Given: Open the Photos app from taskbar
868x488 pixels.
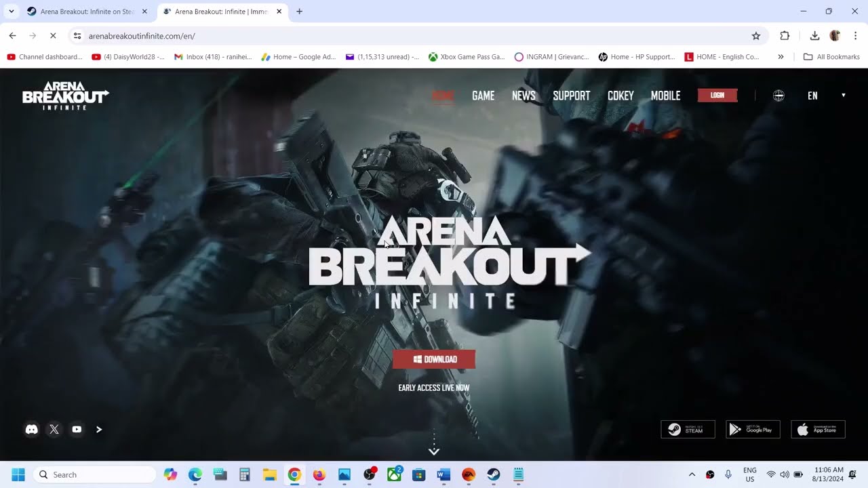Looking at the screenshot, I should [x=344, y=474].
